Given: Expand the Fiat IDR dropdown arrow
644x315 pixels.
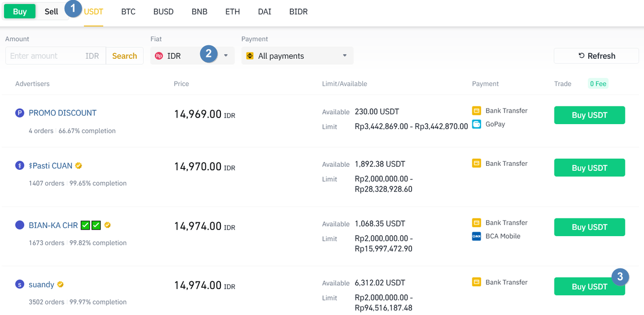Looking at the screenshot, I should [226, 56].
